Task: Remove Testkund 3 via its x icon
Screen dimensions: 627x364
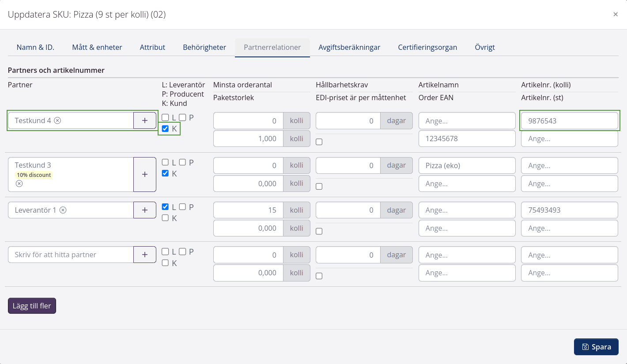Action: pos(19,184)
